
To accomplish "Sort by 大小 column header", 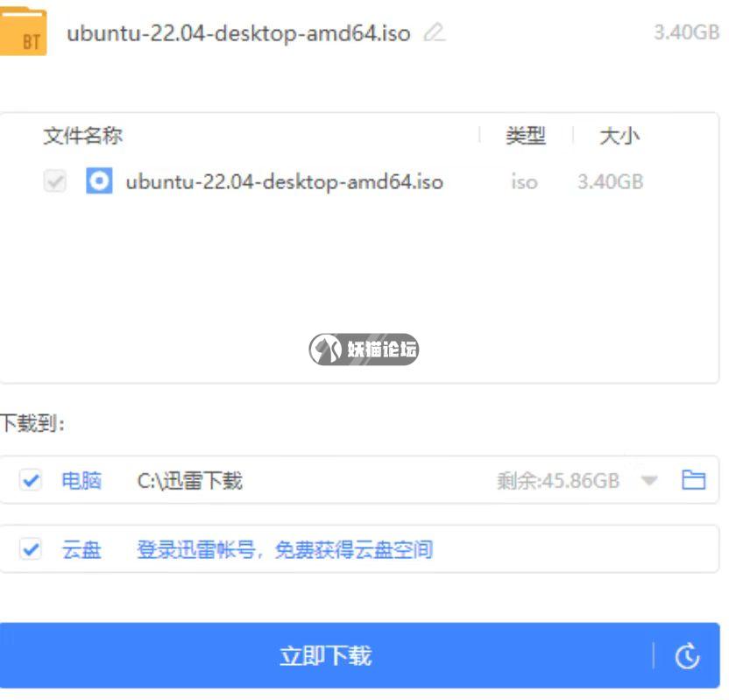I will 619,136.
